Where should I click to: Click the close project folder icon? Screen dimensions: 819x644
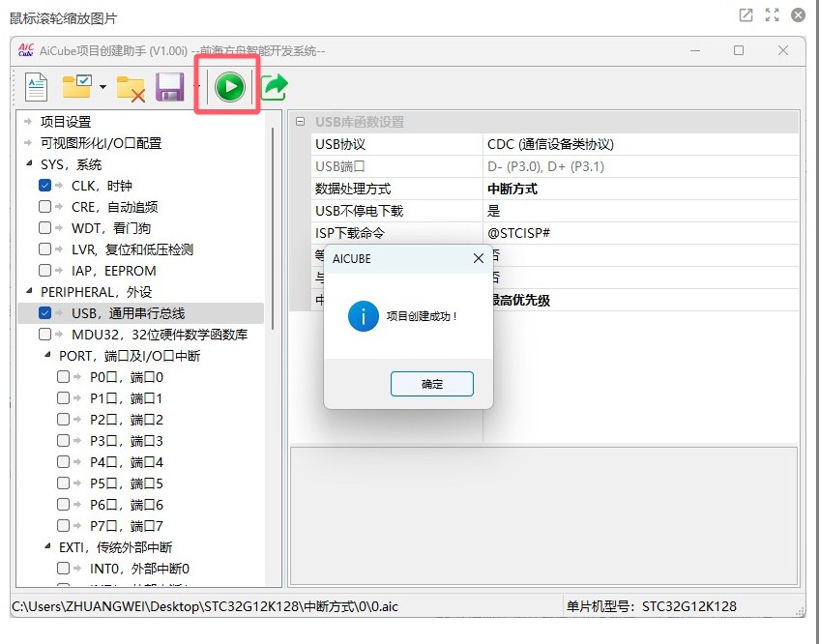(131, 88)
